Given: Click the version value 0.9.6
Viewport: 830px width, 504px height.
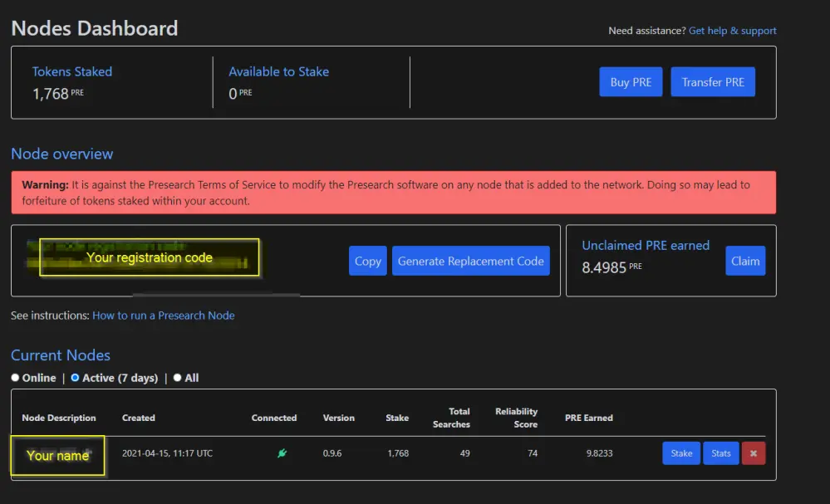Looking at the screenshot, I should click(332, 453).
